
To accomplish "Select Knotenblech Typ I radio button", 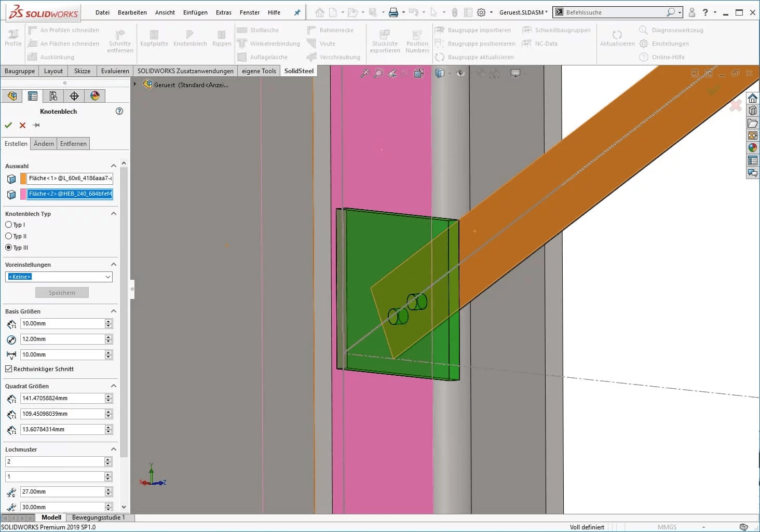I will 8,225.
